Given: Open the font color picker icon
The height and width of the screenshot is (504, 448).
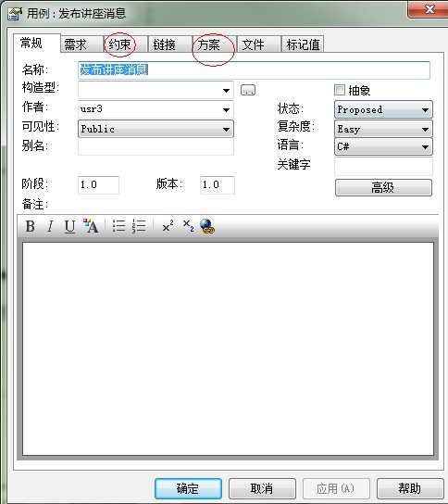Looking at the screenshot, I should [91, 226].
